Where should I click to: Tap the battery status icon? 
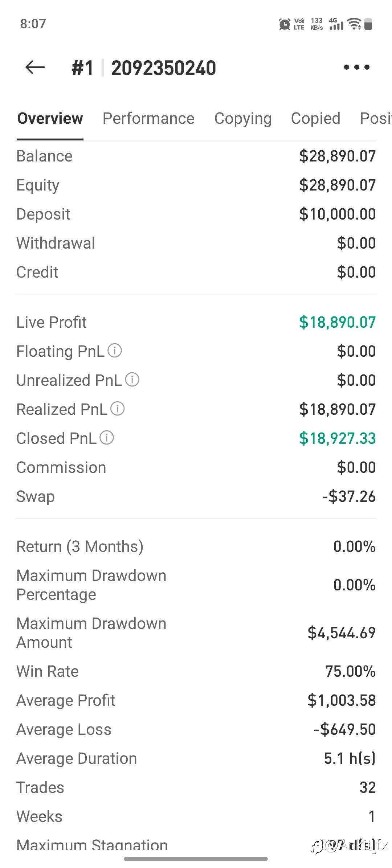pyautogui.click(x=368, y=24)
